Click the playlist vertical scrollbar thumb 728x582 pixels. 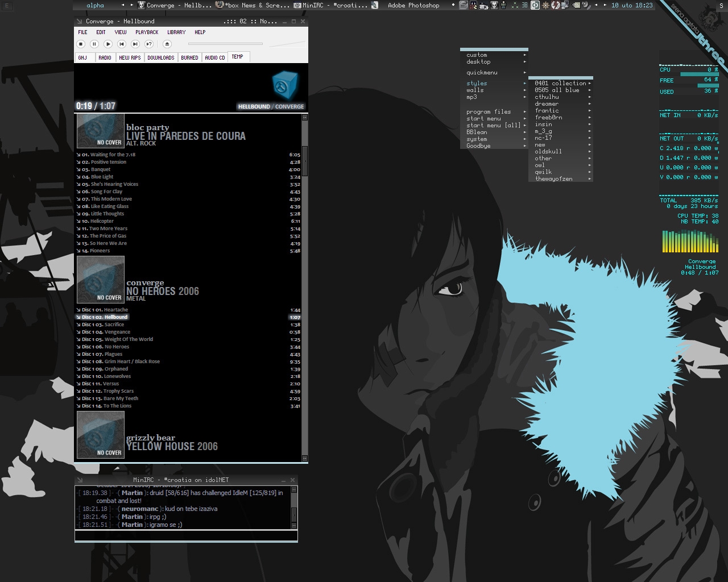(305, 161)
